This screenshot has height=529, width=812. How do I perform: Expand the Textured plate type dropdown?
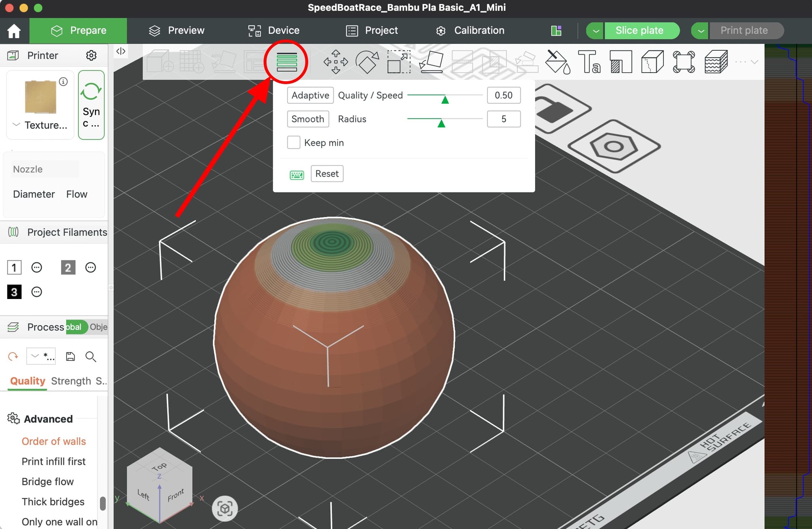[x=16, y=125]
